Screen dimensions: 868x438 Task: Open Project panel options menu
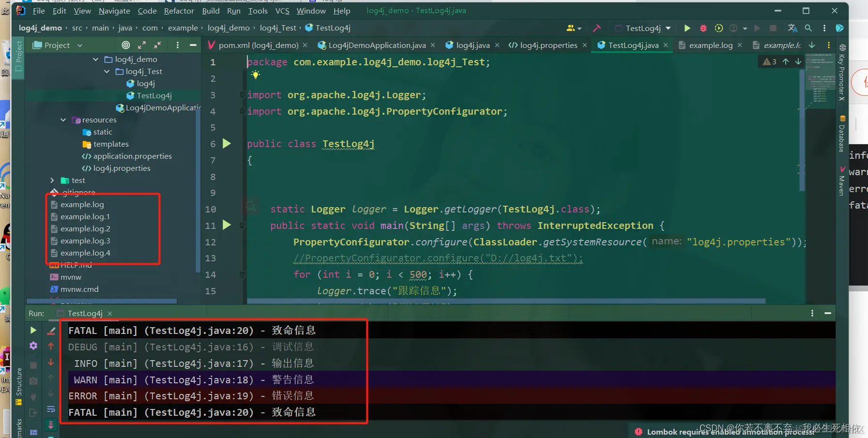(x=178, y=45)
